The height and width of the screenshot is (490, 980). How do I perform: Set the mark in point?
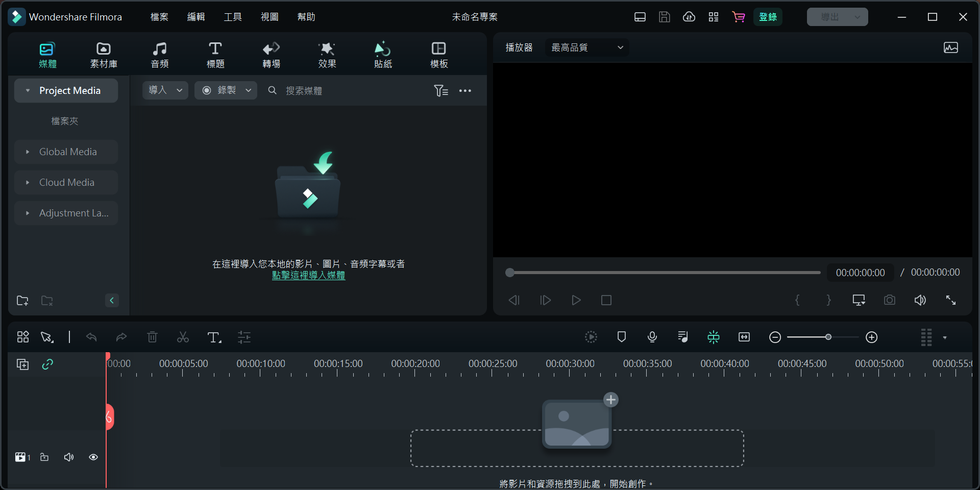click(x=797, y=300)
